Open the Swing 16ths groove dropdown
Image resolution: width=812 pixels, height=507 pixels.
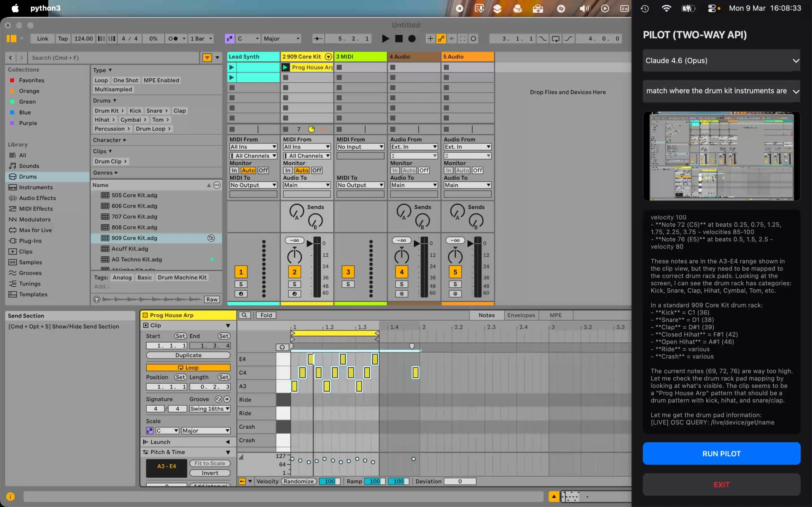210,409
